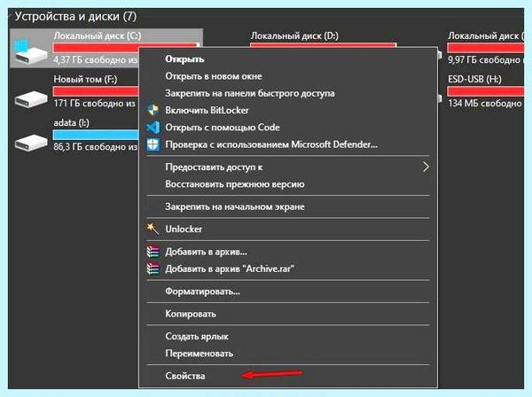Click WinRAR icon next to Archive.rar entry
The height and width of the screenshot is (397, 532).
tap(153, 269)
